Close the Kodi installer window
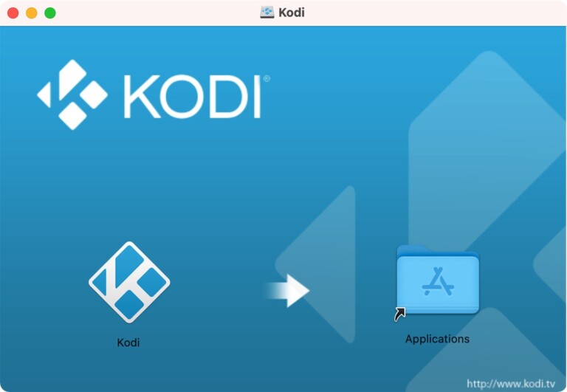 [13, 13]
